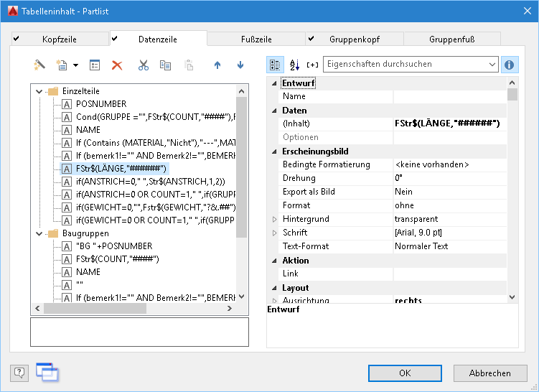Click the Abbrechen button
539x392 pixels.
[490, 373]
